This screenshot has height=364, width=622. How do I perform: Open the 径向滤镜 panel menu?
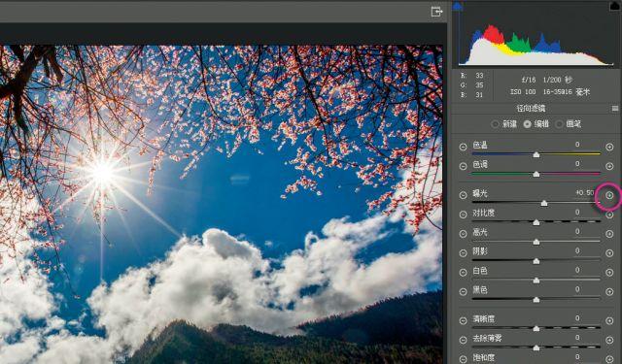(x=615, y=109)
